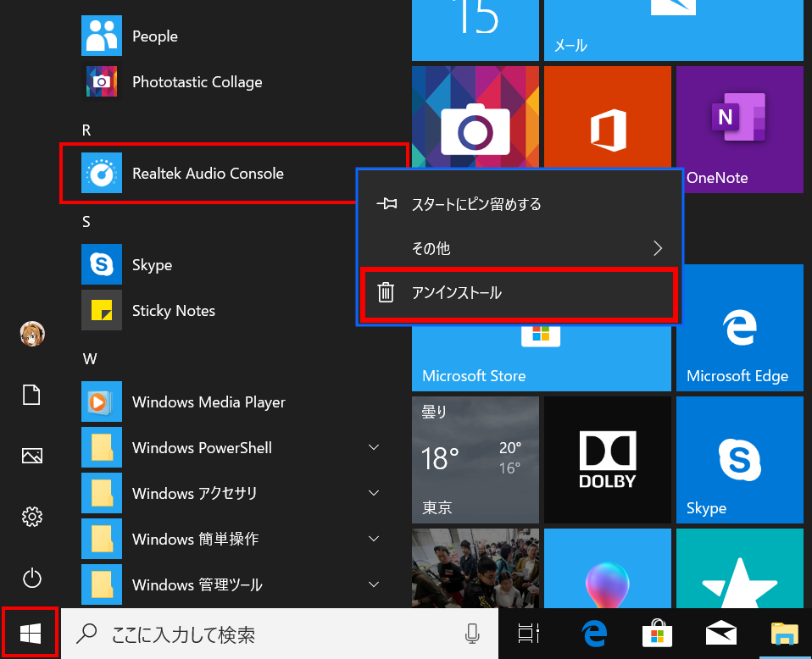
Task: Launch Windows Media Player icon
Action: coord(102,401)
